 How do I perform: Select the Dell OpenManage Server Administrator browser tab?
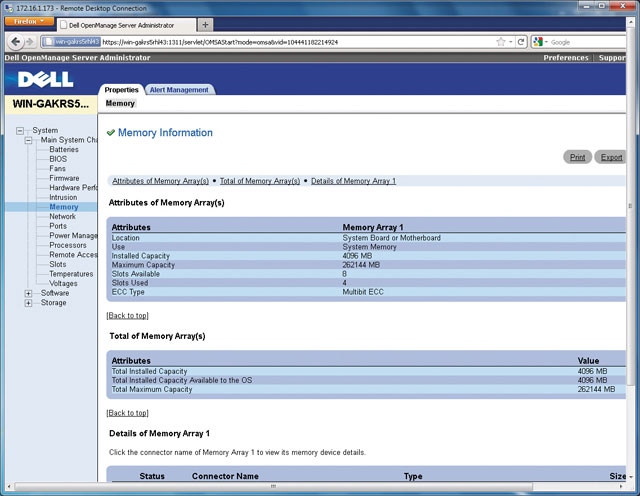[127, 25]
